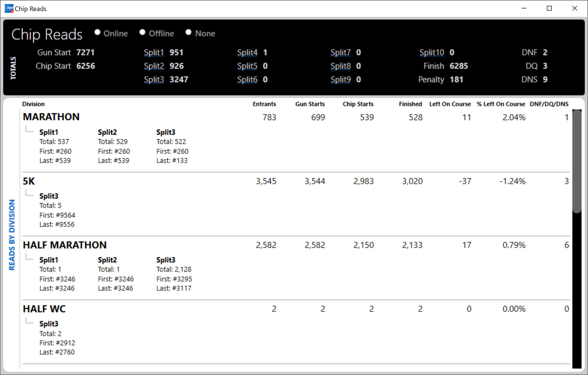Click the Half Marathon chip starts 2,150
The height and width of the screenshot is (375, 588).
click(364, 245)
